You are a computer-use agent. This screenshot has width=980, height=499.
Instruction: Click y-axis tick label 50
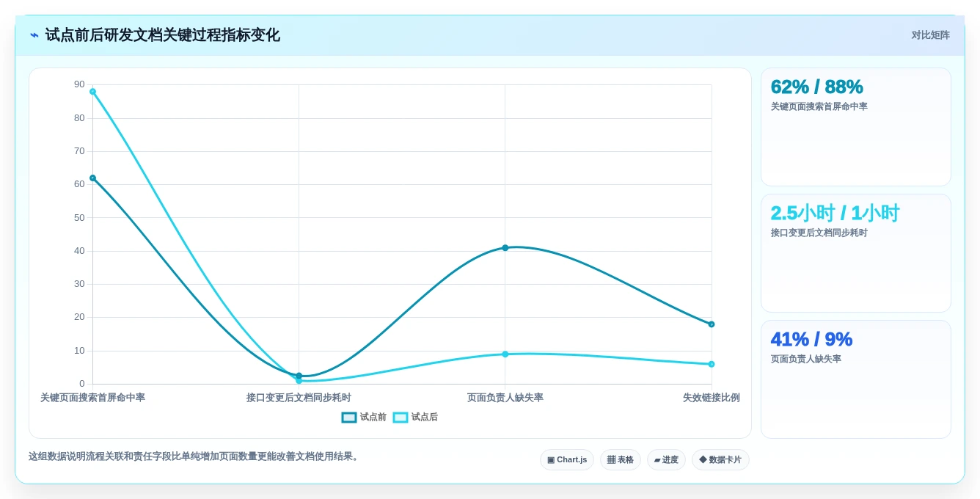[x=79, y=218]
